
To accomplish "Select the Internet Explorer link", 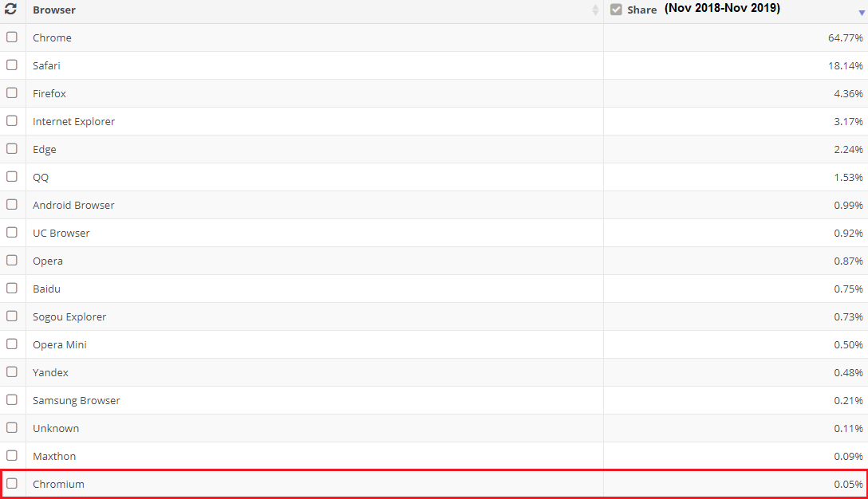I will tap(73, 121).
